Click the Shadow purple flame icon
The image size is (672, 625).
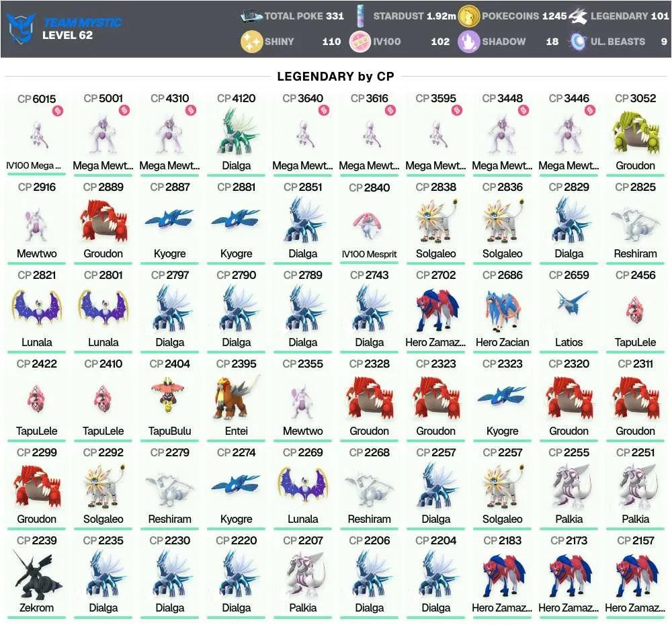click(468, 42)
